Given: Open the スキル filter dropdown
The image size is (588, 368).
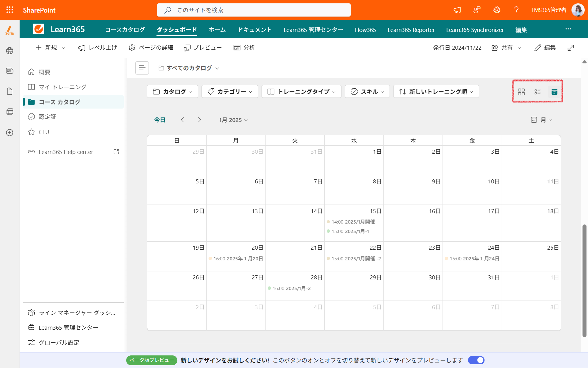Looking at the screenshot, I should tap(367, 91).
